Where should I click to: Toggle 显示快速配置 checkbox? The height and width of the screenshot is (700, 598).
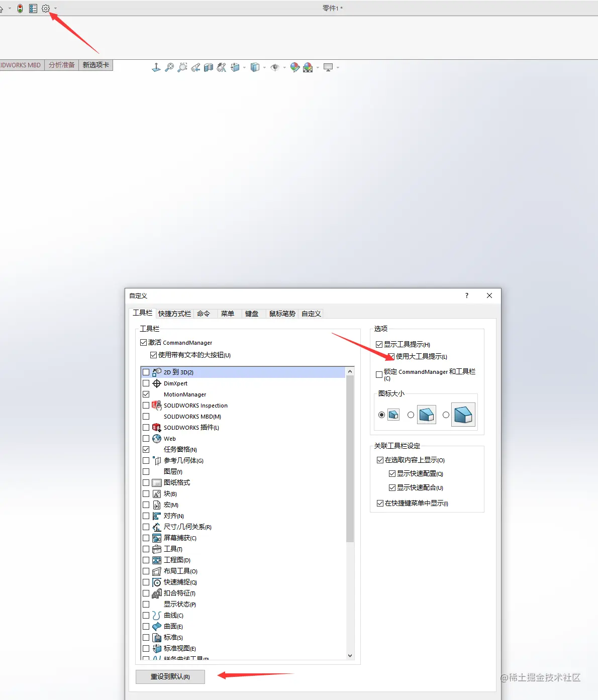[x=392, y=474]
